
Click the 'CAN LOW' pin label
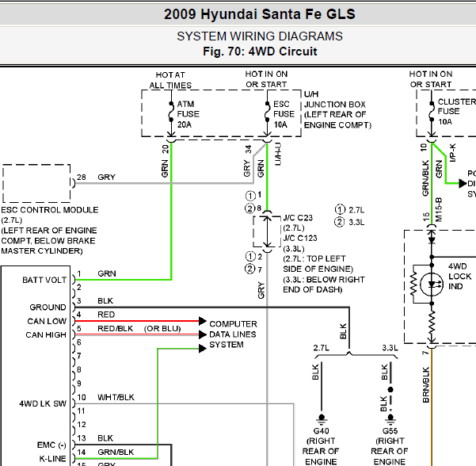pos(47,321)
